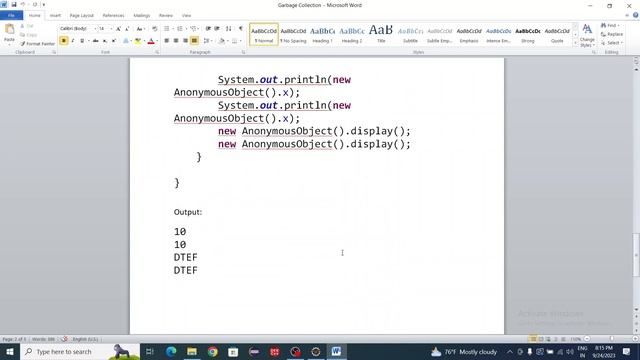
Task: Click the Cut command
Action: point(27,26)
